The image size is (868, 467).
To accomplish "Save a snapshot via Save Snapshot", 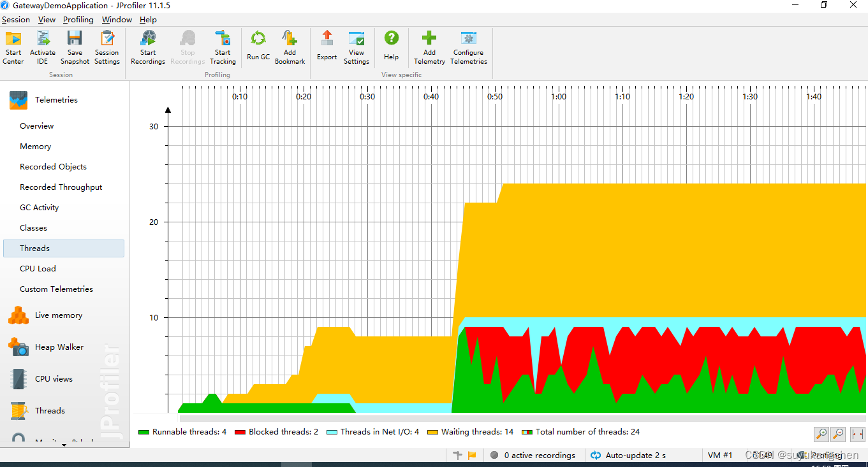I will coord(75,48).
